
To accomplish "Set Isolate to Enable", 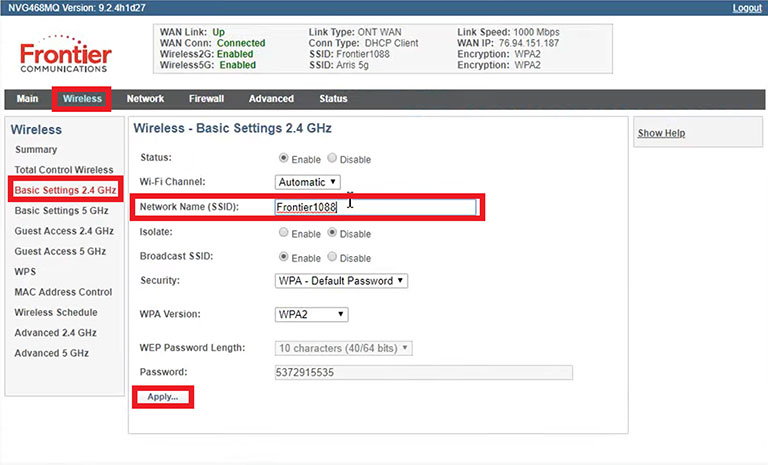I will (283, 233).
